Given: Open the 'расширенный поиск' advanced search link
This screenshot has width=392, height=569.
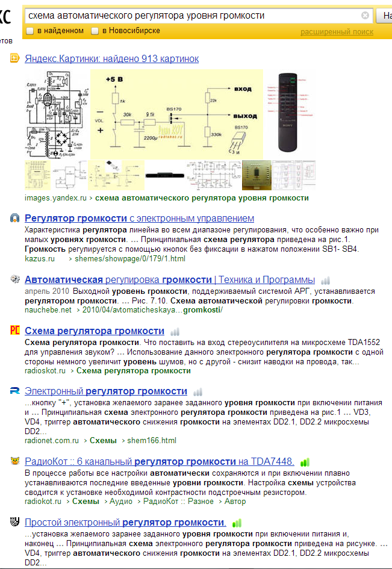Looking at the screenshot, I should 337,32.
